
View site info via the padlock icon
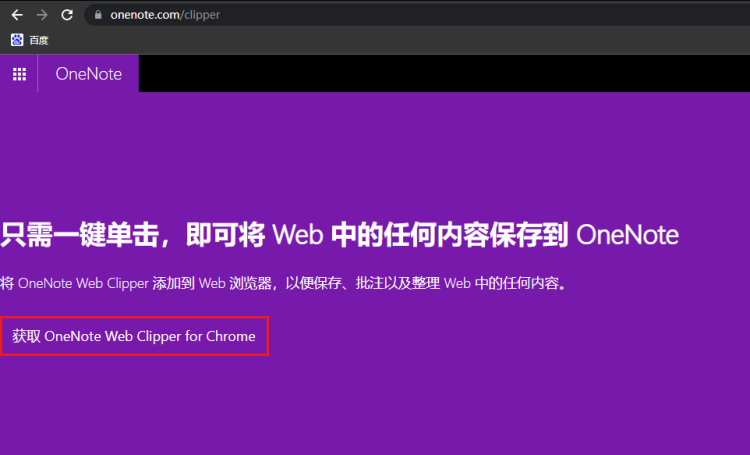coord(98,15)
